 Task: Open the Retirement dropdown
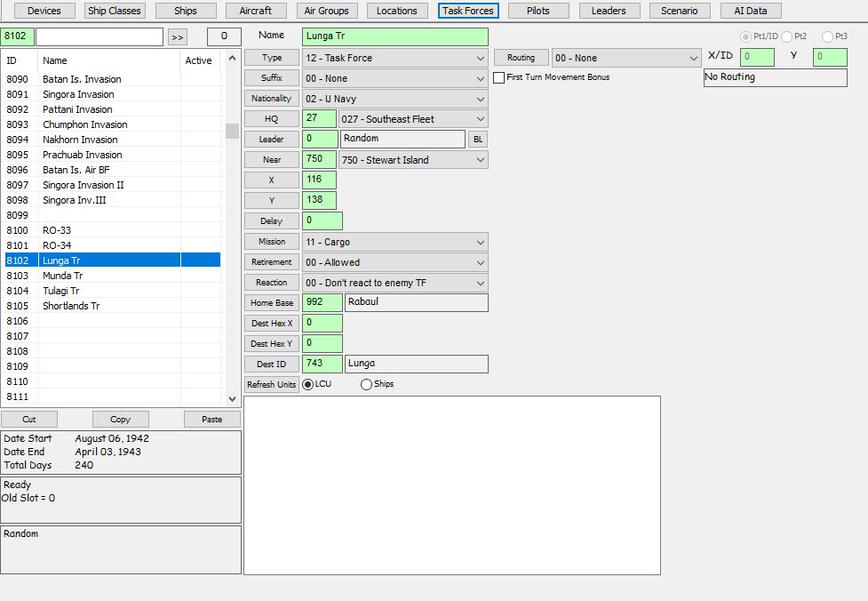(x=395, y=262)
